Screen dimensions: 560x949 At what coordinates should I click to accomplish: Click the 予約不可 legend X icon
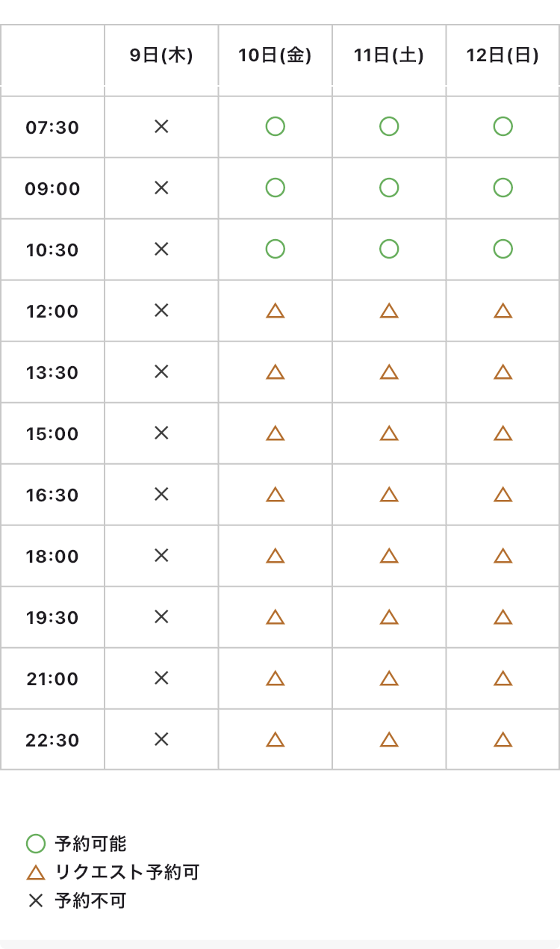(35, 901)
